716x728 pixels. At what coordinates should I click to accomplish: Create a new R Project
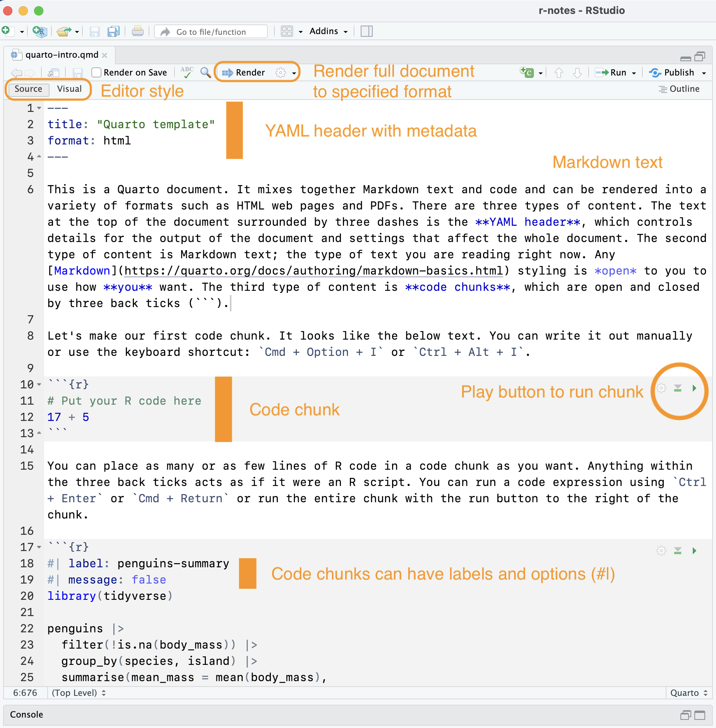[39, 31]
